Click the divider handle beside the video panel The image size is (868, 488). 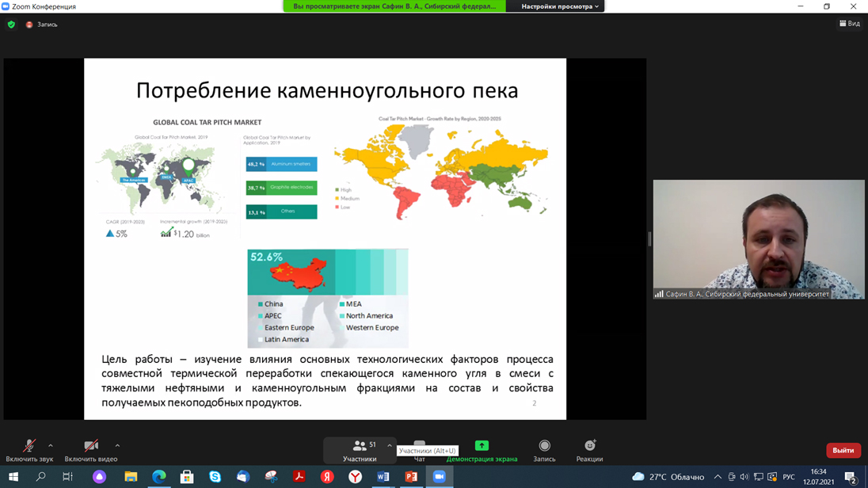click(x=649, y=238)
